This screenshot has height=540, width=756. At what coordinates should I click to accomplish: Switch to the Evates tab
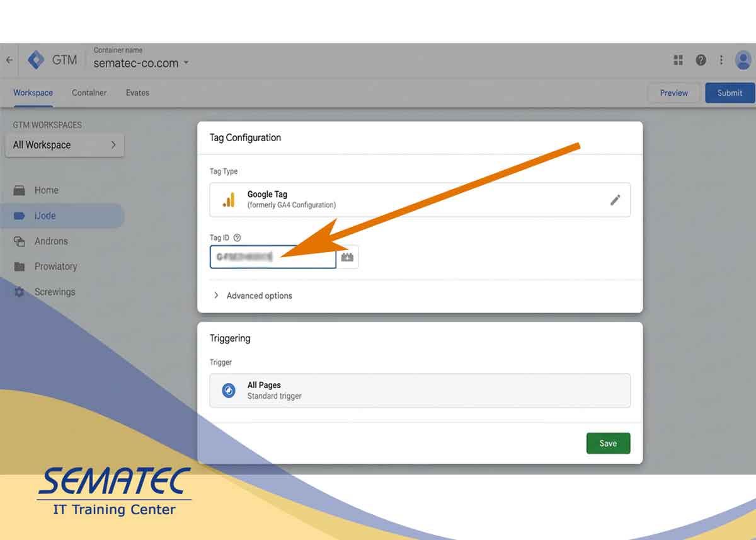[137, 93]
